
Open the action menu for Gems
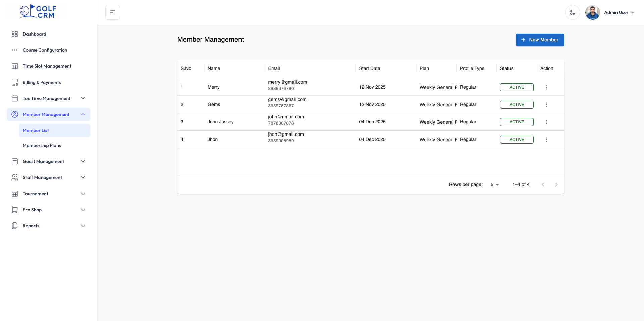coord(546,105)
